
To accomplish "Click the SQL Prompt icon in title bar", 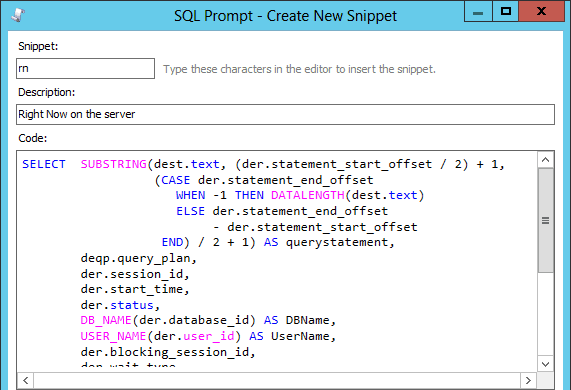I will tap(17, 15).
